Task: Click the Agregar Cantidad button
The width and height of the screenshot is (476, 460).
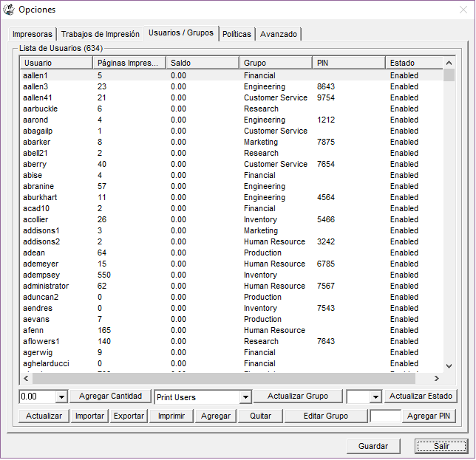Action: (111, 396)
